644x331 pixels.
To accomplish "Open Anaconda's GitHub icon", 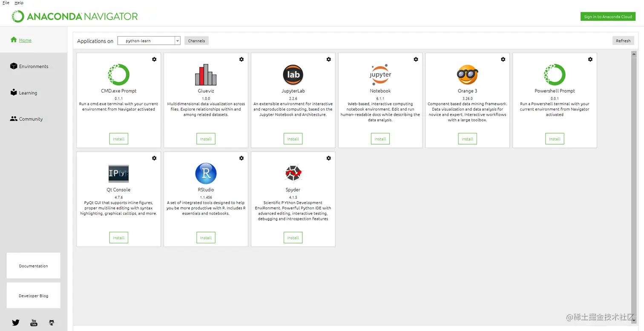I will pos(52,322).
